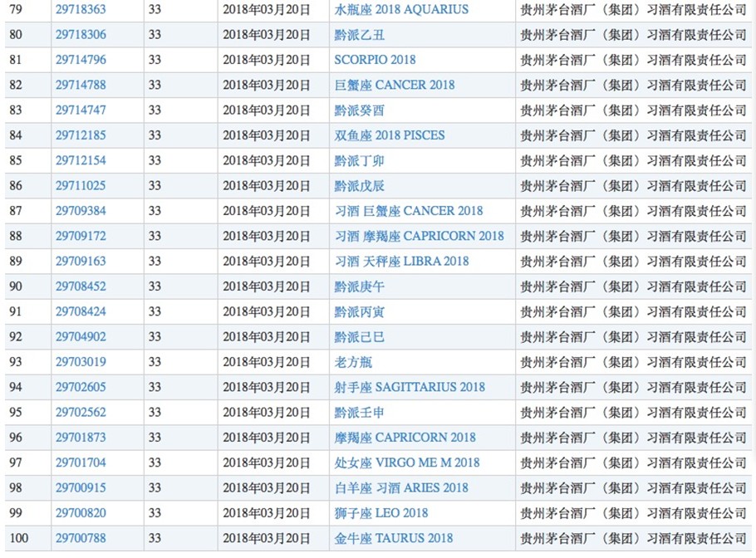Open trademark 黔派己巳
Screen dimensions: 756x558
pos(359,336)
